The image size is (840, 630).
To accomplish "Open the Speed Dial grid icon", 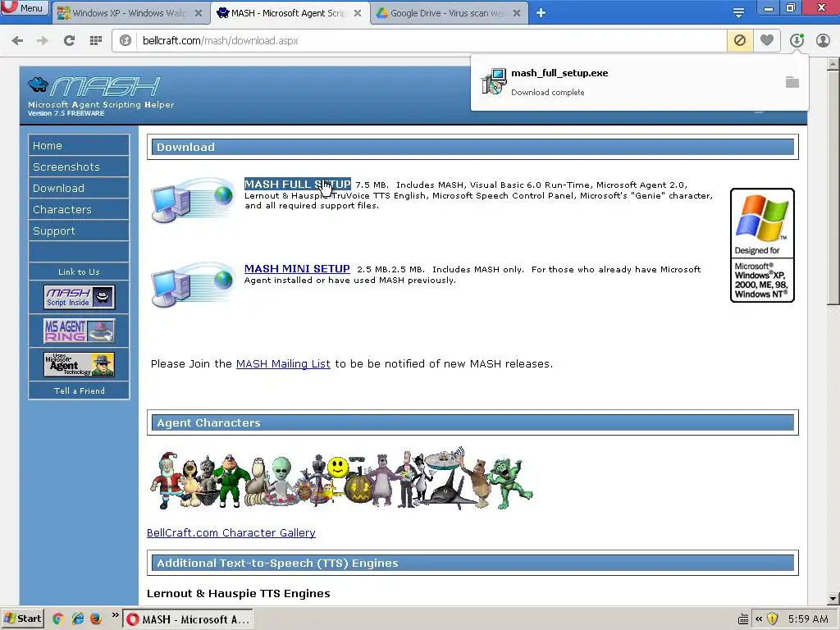I will click(96, 41).
